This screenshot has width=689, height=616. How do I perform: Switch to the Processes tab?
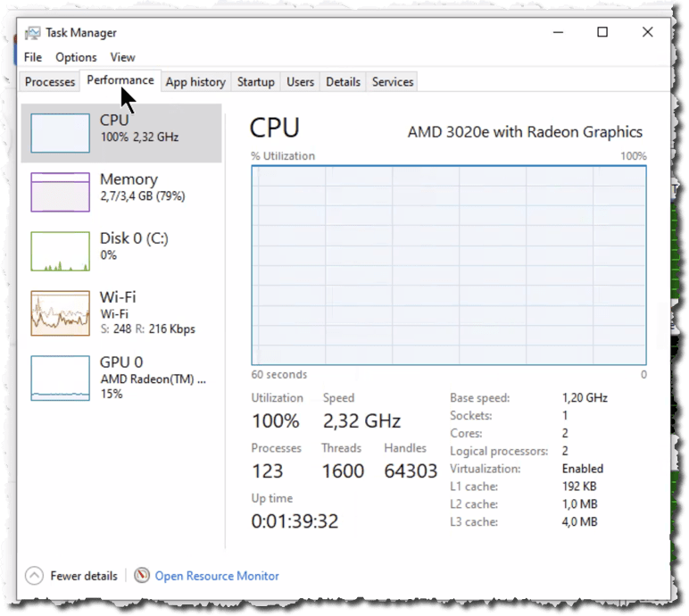point(50,82)
